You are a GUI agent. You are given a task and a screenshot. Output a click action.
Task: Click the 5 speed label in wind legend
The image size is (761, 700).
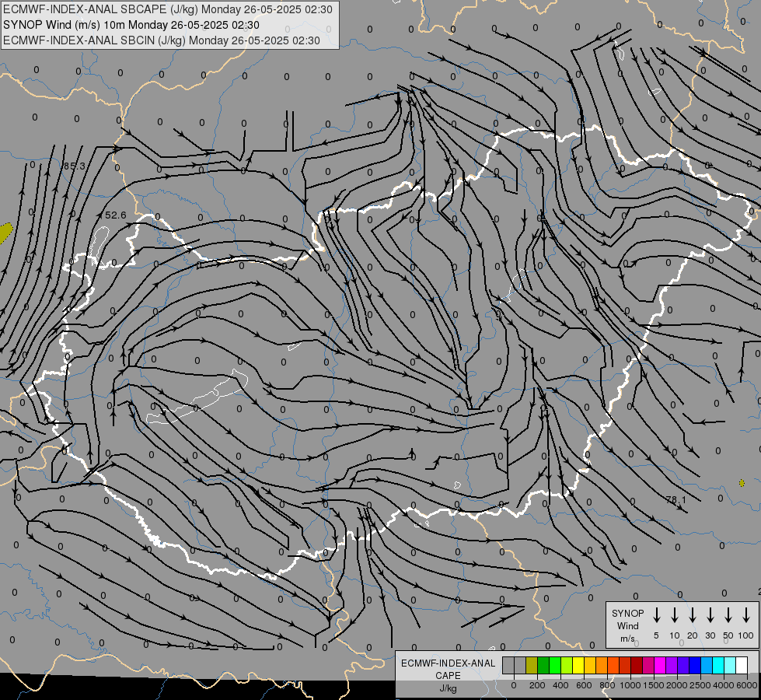tap(656, 635)
